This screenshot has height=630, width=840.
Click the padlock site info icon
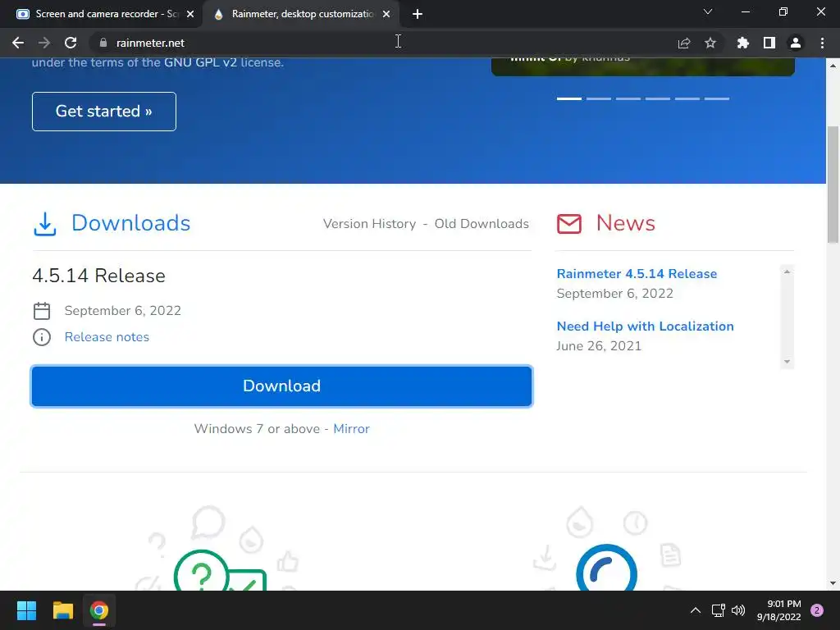tap(103, 43)
